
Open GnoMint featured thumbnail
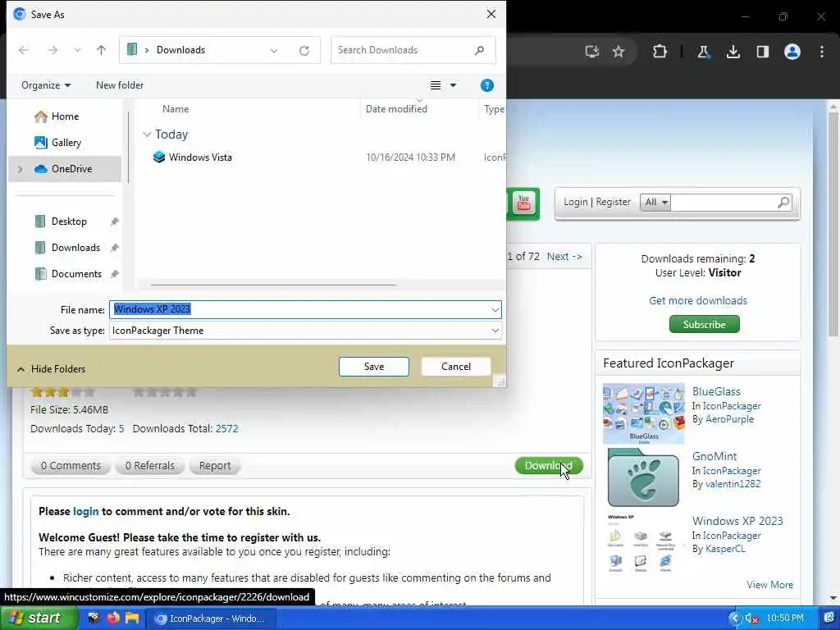(x=643, y=478)
